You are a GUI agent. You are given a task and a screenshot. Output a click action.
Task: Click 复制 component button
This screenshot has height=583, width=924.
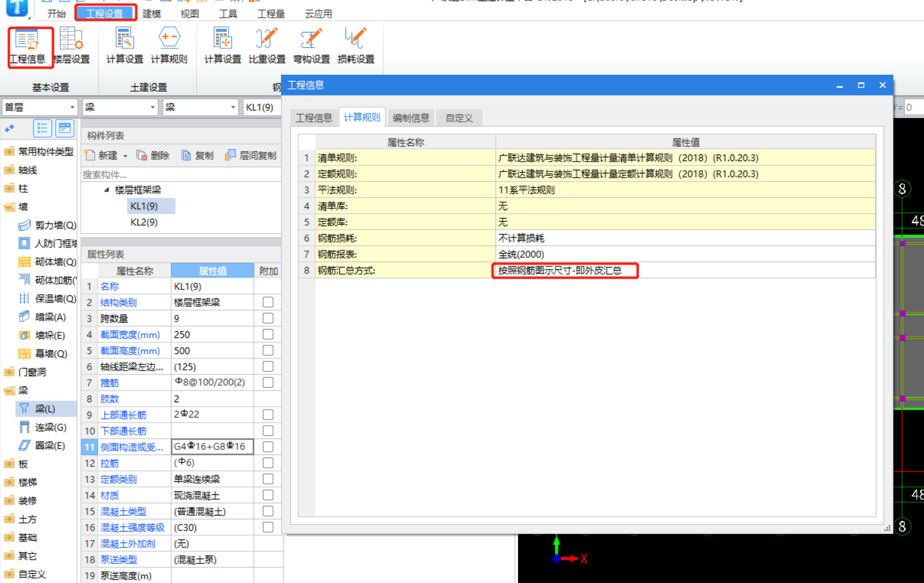click(198, 156)
